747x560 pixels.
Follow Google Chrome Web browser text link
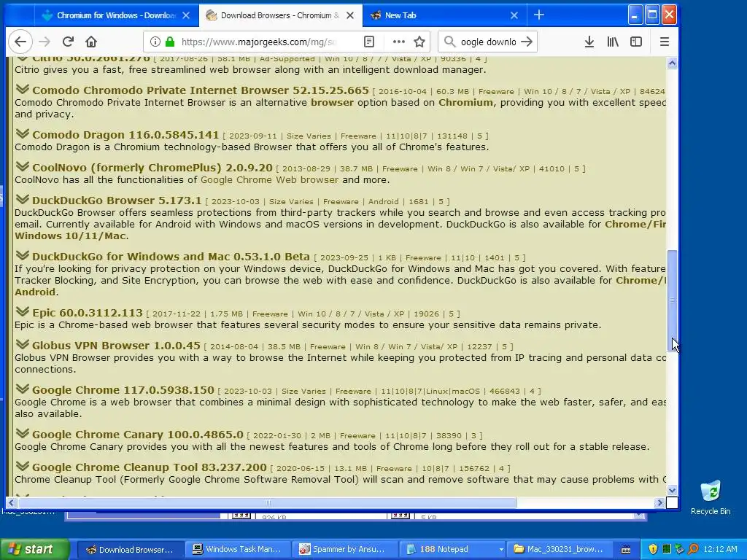[270, 180]
